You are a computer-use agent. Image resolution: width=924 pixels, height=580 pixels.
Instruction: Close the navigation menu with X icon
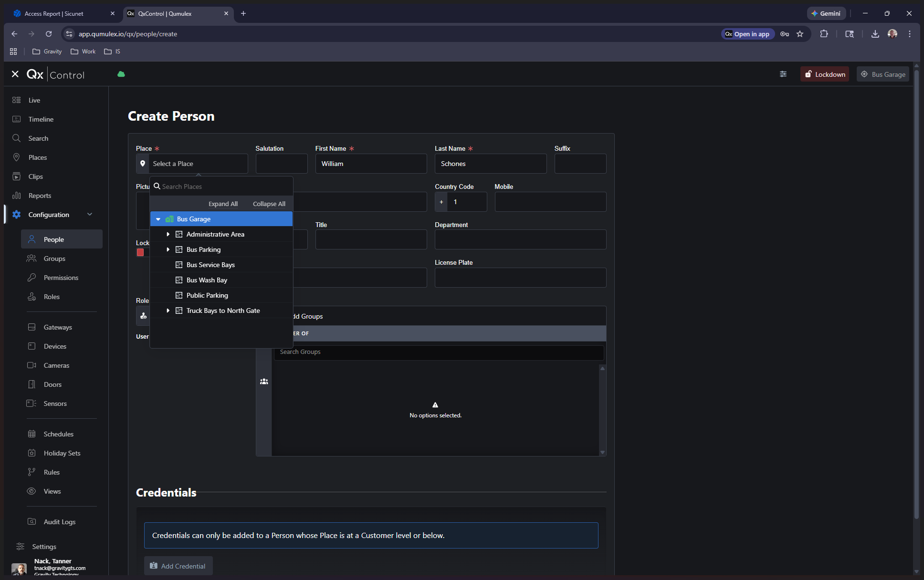pyautogui.click(x=15, y=74)
